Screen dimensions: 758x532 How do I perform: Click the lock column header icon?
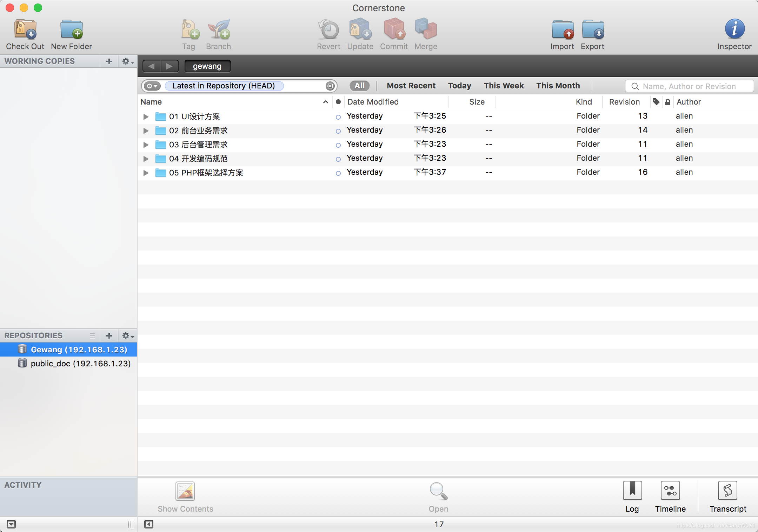[x=668, y=102]
